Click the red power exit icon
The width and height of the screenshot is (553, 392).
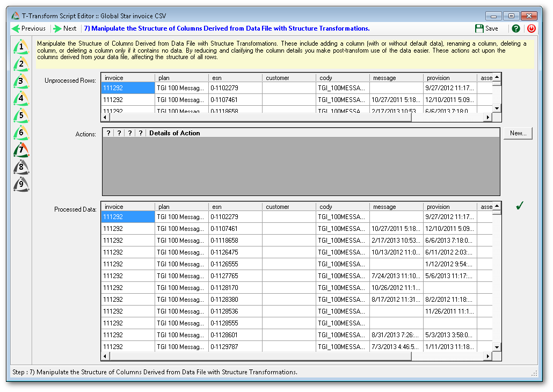[x=532, y=28]
